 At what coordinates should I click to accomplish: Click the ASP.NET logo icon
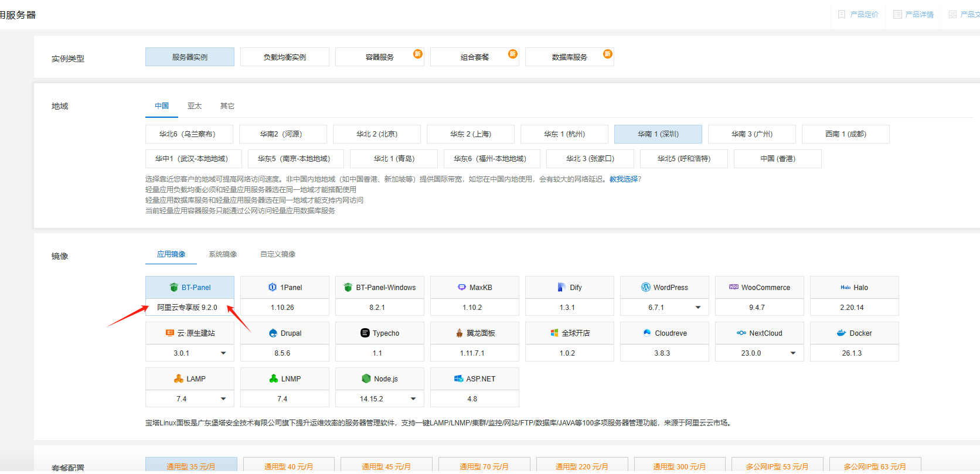tap(459, 379)
